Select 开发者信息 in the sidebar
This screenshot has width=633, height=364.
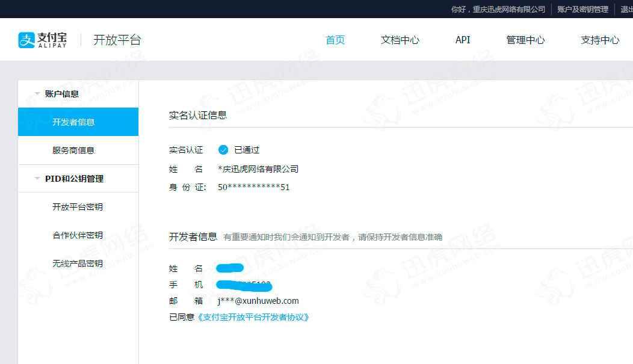(x=73, y=122)
